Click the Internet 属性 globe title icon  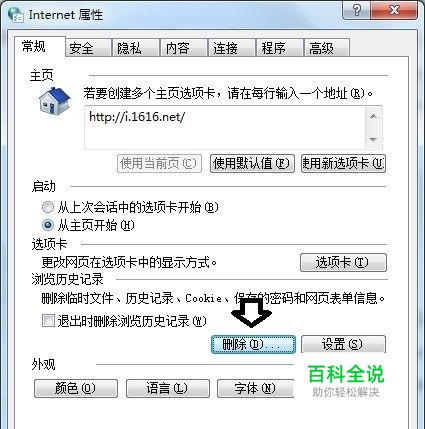click(x=15, y=15)
